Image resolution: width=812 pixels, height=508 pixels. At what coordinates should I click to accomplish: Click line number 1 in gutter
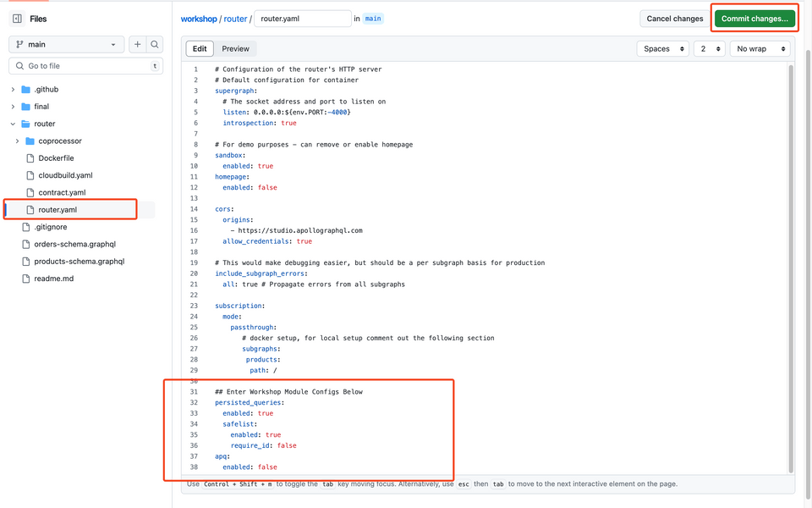click(x=195, y=69)
